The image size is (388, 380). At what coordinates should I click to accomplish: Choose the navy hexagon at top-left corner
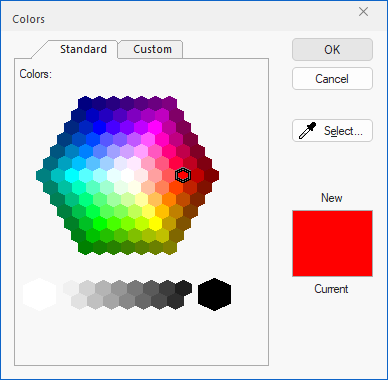[x=85, y=103]
